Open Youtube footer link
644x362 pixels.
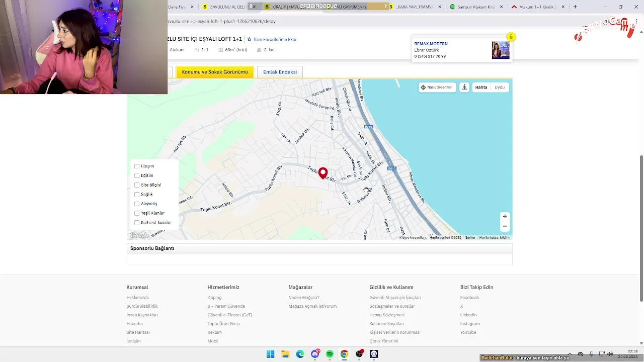click(468, 332)
